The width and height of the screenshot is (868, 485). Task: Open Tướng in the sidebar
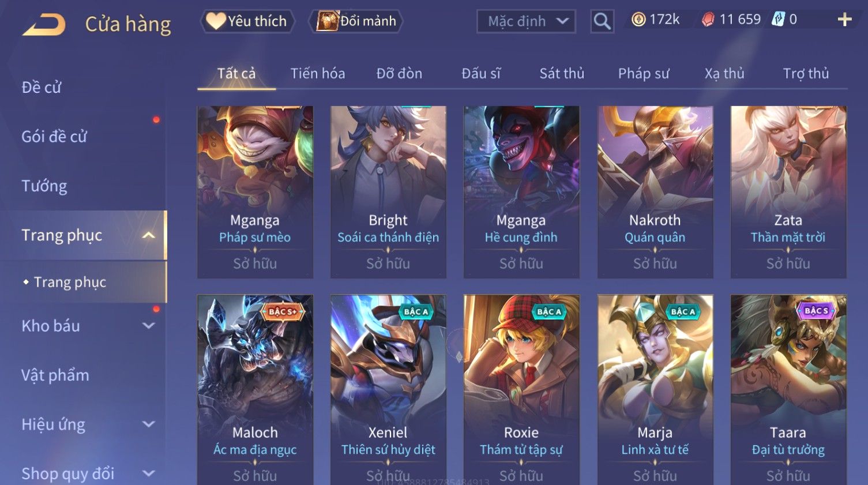(x=44, y=186)
